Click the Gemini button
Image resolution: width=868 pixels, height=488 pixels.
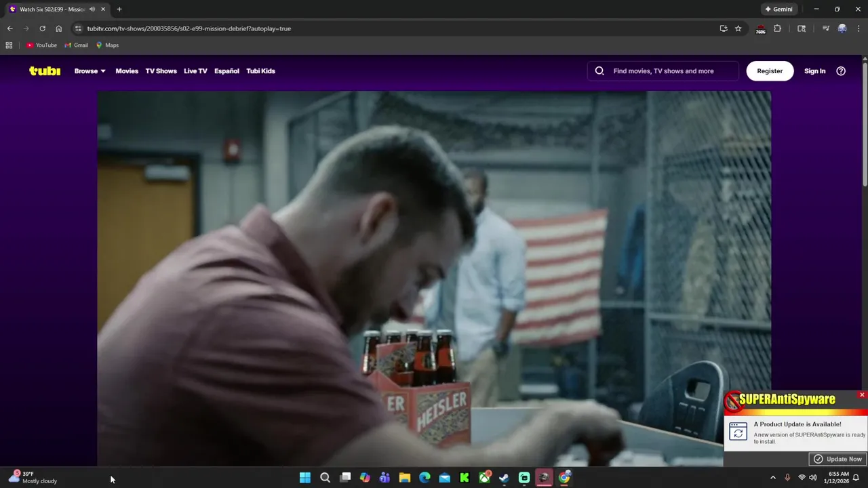(x=778, y=9)
